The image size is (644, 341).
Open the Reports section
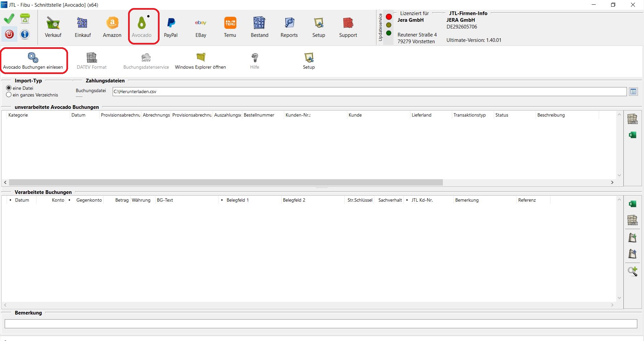coord(289,27)
